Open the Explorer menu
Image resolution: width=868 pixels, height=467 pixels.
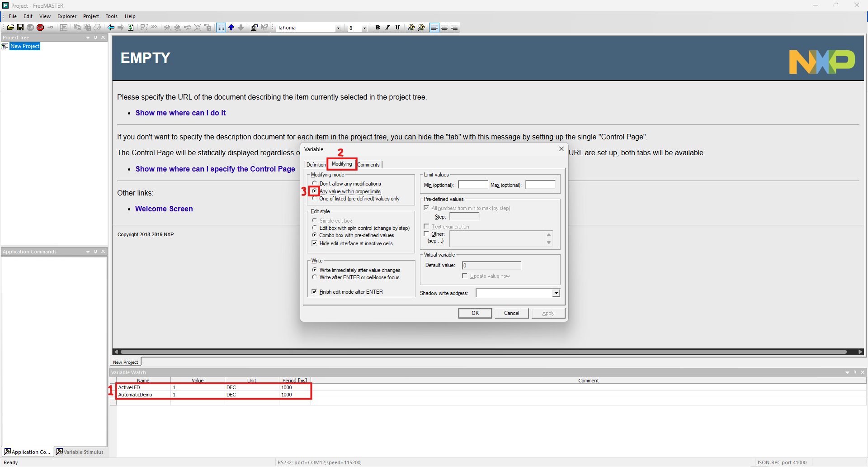[x=67, y=16]
